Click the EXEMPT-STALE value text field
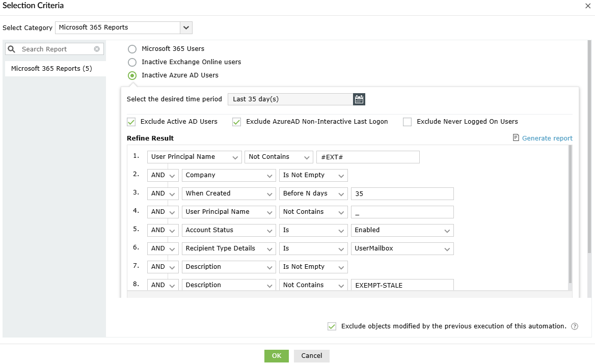 tap(402, 285)
